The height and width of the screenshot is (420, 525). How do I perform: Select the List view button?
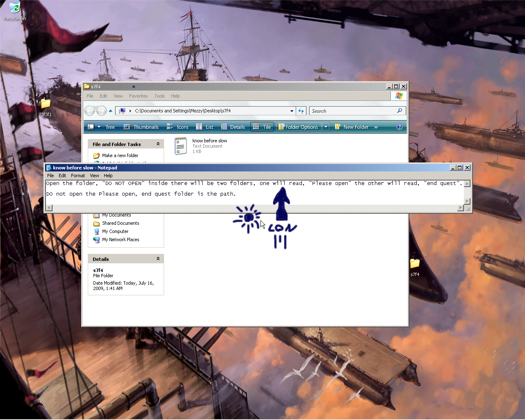[205, 127]
